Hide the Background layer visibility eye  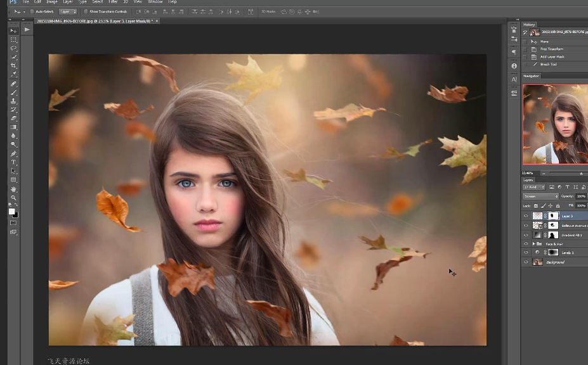(x=526, y=262)
